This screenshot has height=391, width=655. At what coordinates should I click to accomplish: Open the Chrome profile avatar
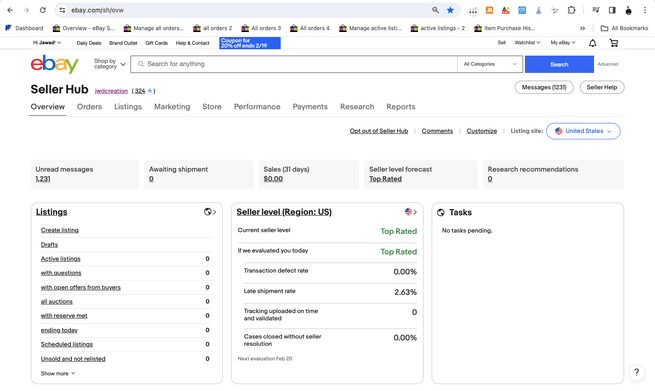628,10
